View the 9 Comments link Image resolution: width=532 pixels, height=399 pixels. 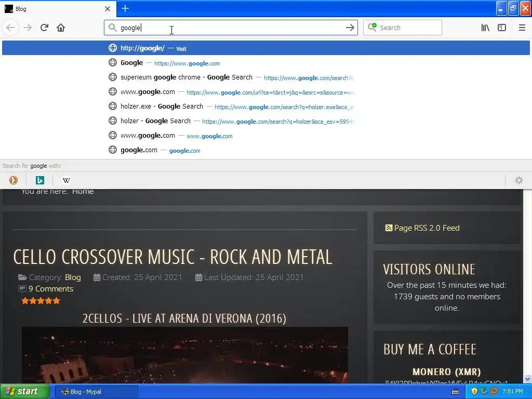(51, 289)
